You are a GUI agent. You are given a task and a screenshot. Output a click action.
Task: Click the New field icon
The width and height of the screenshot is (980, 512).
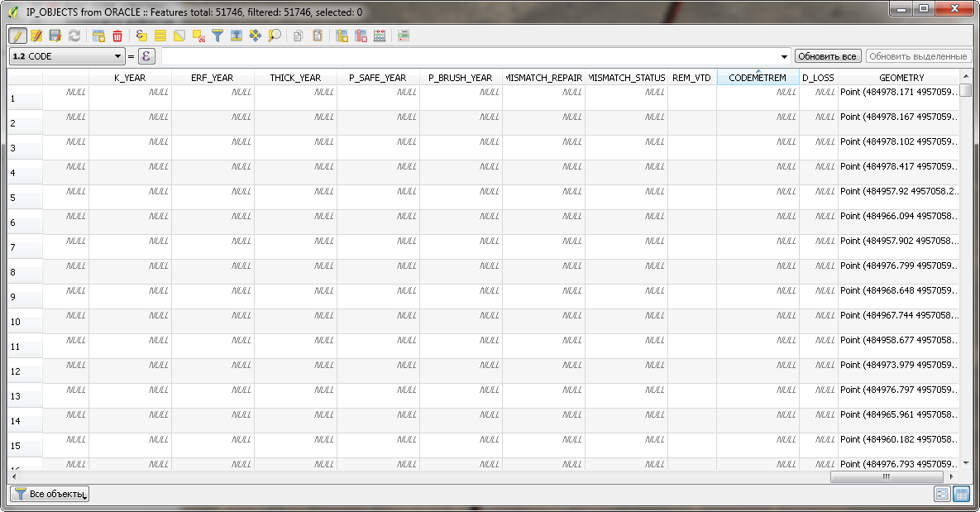pyautogui.click(x=342, y=36)
